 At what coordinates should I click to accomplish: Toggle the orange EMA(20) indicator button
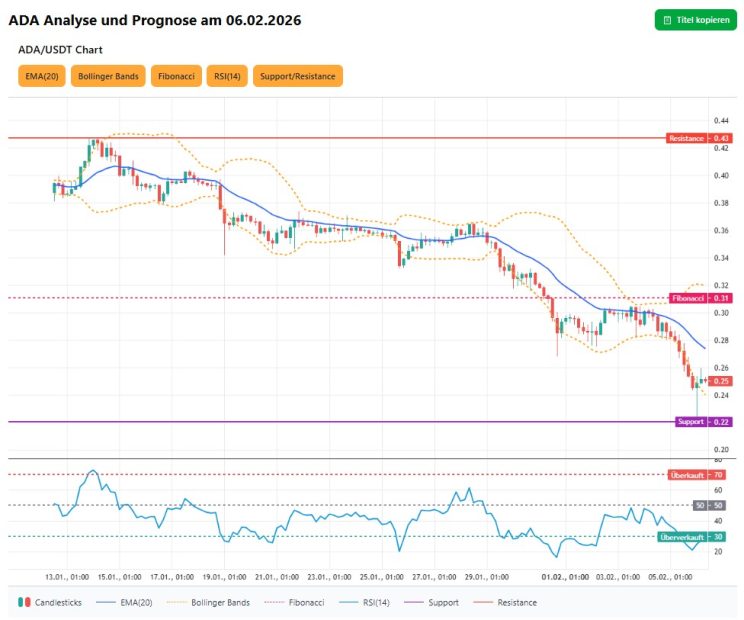point(41,76)
